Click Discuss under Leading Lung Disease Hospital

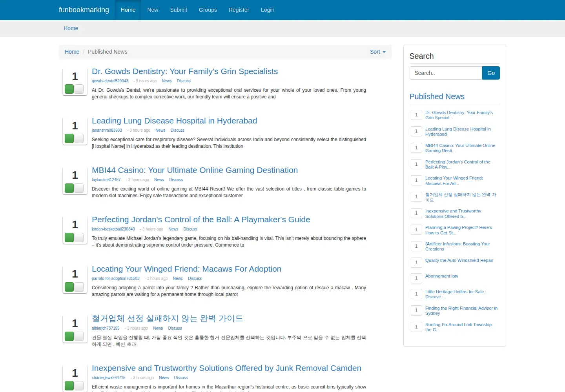tap(177, 131)
